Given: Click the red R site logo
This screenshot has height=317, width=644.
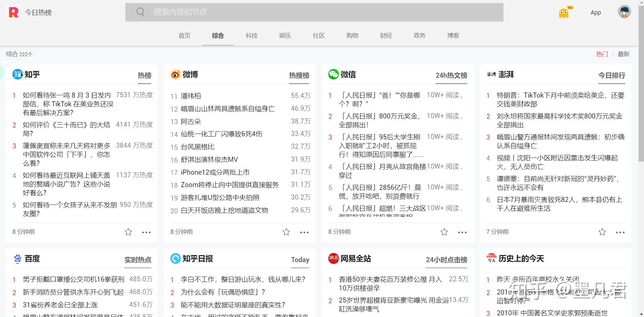Looking at the screenshot, I should [13, 12].
